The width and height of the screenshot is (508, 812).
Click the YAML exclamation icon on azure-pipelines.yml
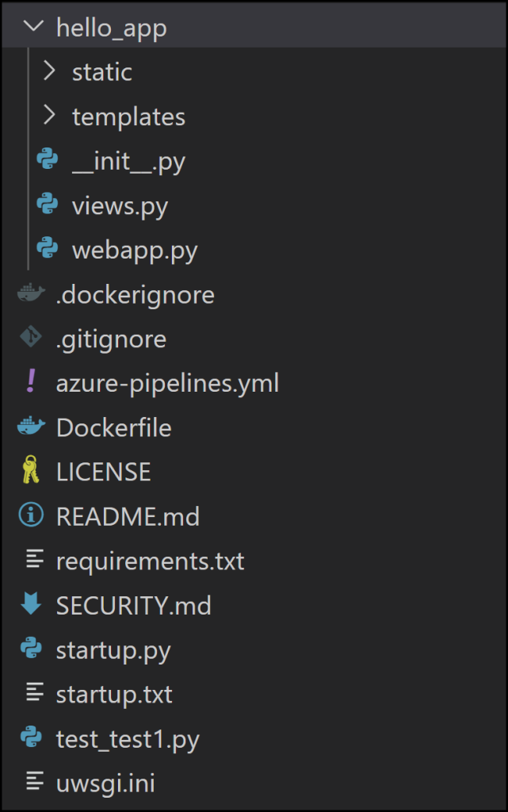coord(29,383)
